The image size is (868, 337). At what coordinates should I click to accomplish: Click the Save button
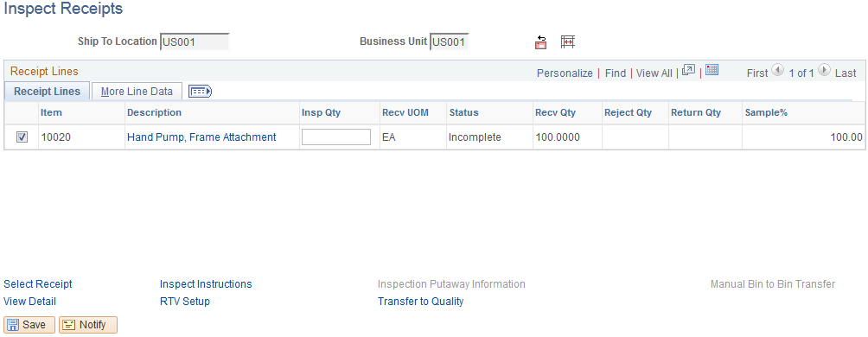click(29, 325)
